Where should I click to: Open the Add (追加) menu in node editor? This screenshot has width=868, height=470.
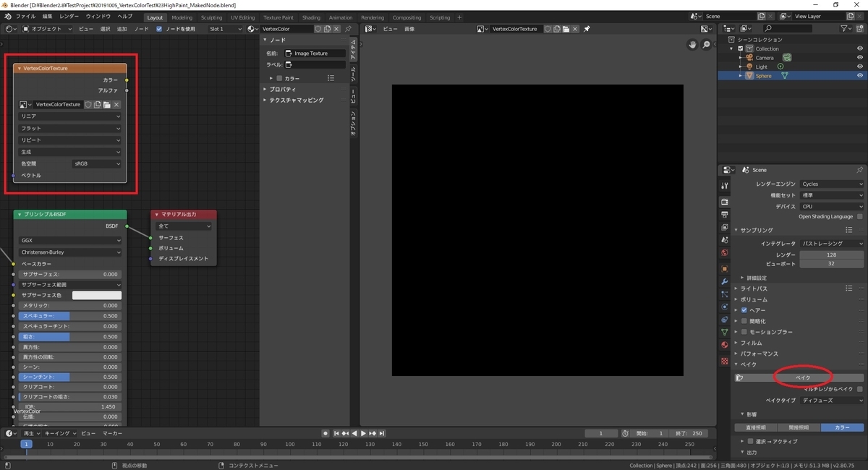[x=122, y=29]
